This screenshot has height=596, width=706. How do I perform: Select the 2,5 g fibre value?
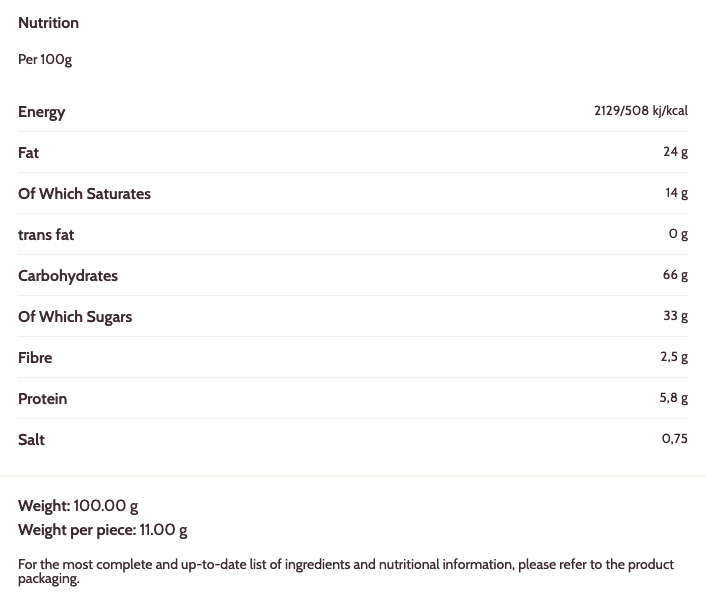[x=673, y=357]
